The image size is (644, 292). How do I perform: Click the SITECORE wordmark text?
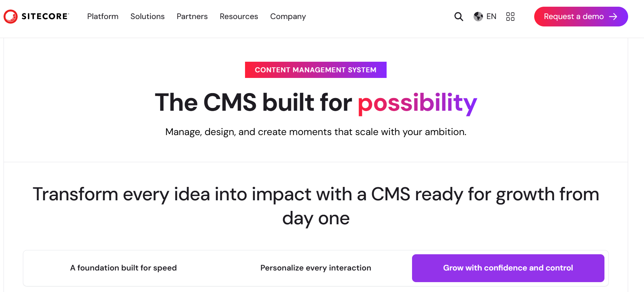[45, 17]
